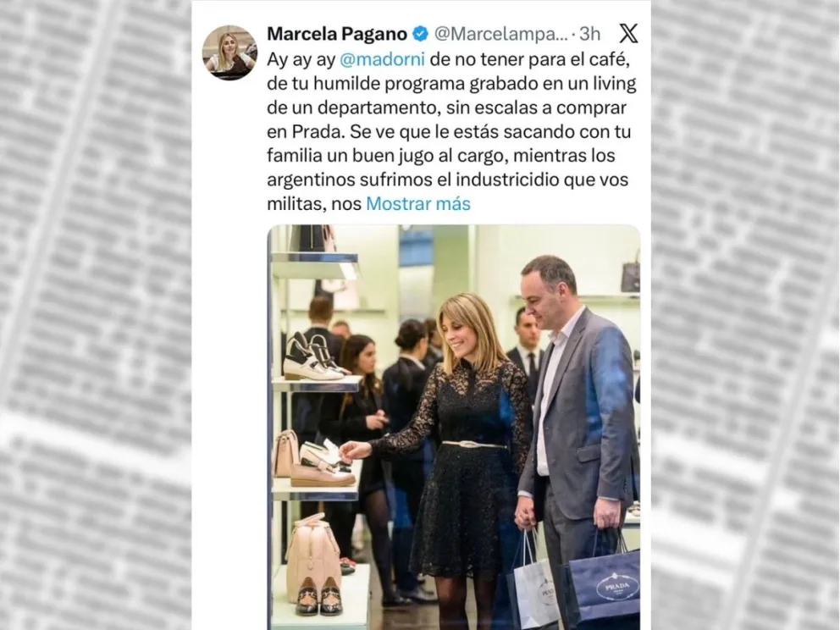Image resolution: width=840 pixels, height=630 pixels.
Task: Click the buckled loafers below the pink bag
Action: click(x=319, y=596)
